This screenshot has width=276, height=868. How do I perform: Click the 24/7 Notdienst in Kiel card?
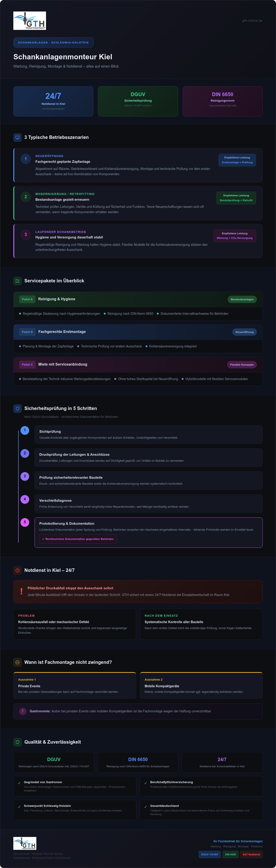point(53,101)
